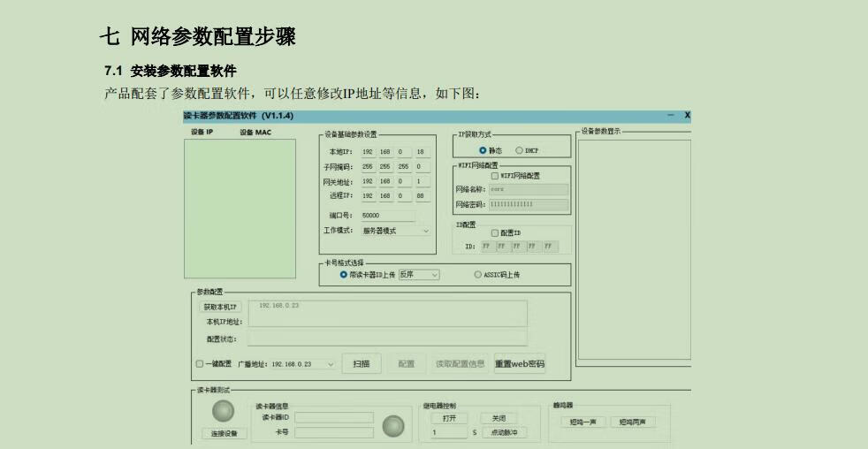Select 静态 static IP mode
868x449 pixels.
[483, 150]
